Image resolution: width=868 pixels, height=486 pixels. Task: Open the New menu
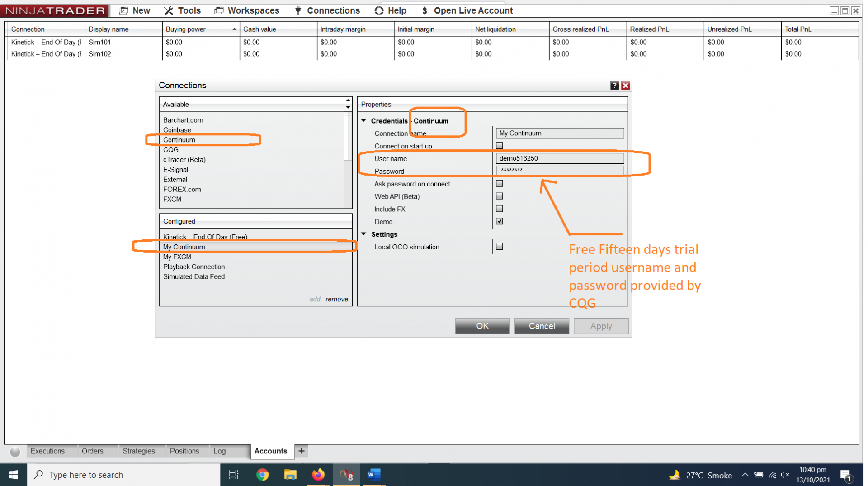(x=135, y=10)
